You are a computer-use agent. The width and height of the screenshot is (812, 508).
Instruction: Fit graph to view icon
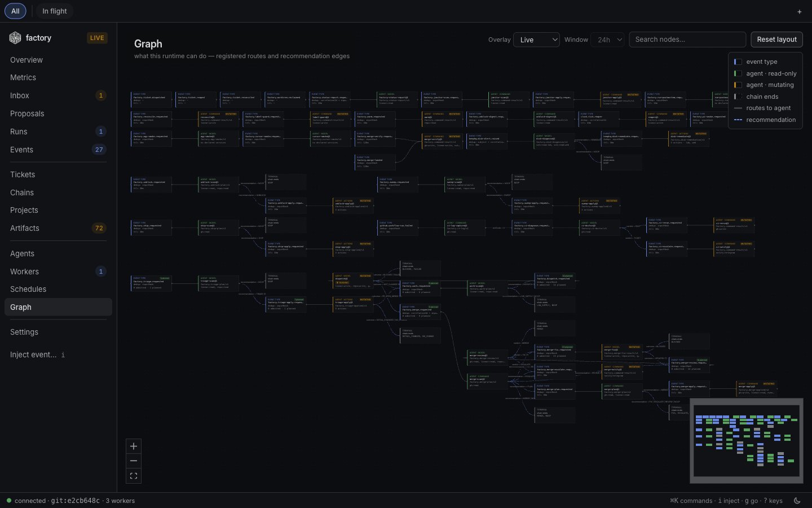(134, 476)
